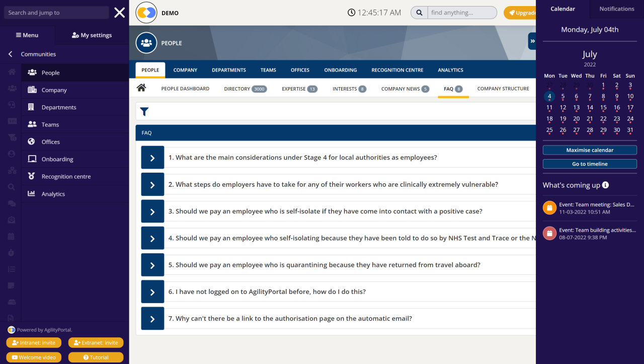Click the Maximise calendar button
This screenshot has height=364, width=644.
[x=589, y=150]
